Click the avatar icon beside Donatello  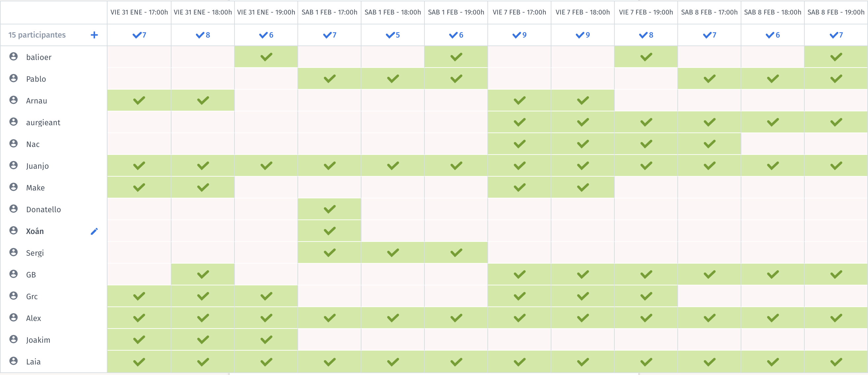[x=14, y=209]
